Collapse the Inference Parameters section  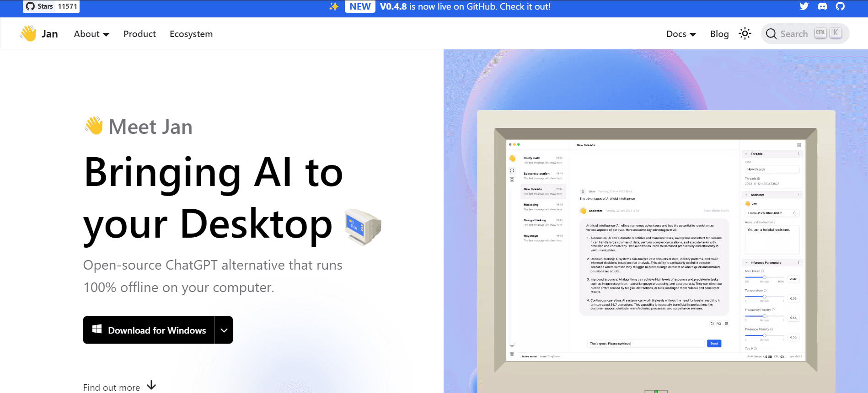click(x=746, y=263)
